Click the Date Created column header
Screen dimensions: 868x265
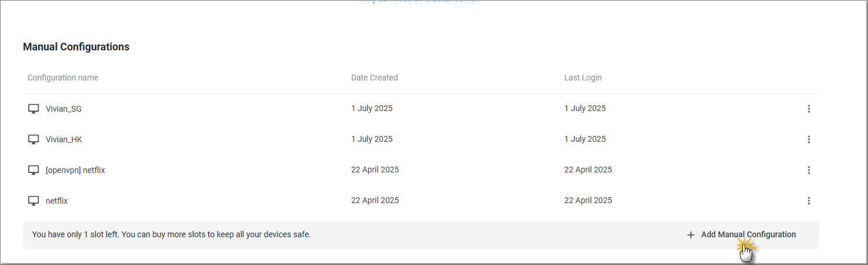[x=374, y=78]
